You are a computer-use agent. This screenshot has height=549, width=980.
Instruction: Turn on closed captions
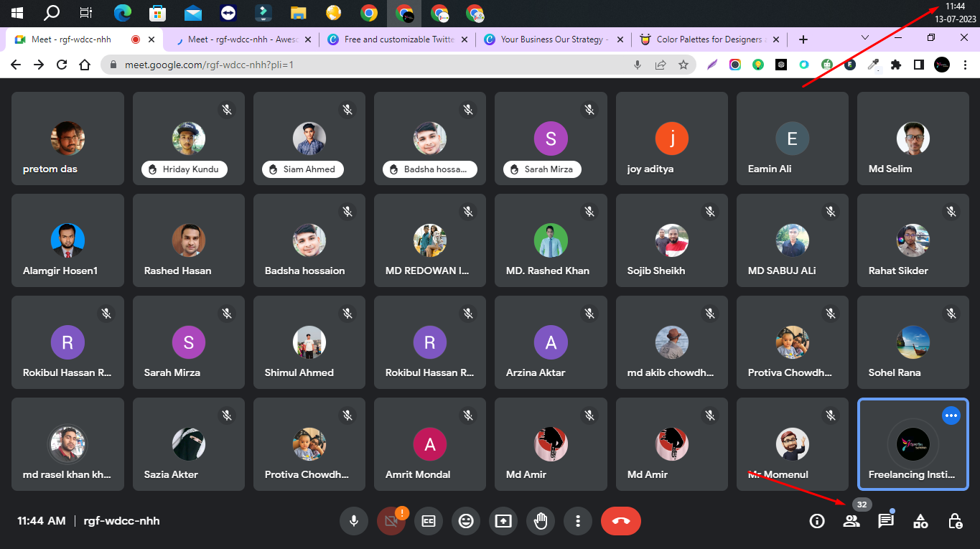(x=429, y=521)
